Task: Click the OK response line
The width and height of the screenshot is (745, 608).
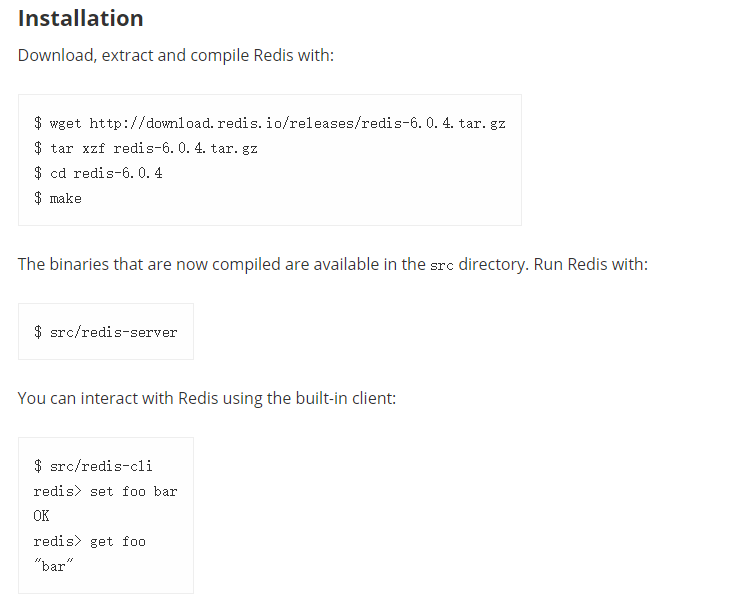Action: click(41, 516)
